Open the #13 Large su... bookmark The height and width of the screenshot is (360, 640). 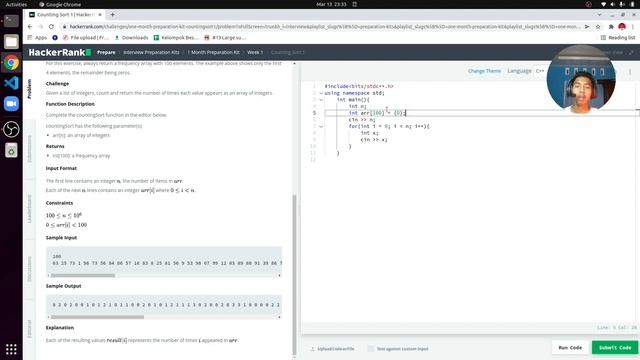(225, 38)
